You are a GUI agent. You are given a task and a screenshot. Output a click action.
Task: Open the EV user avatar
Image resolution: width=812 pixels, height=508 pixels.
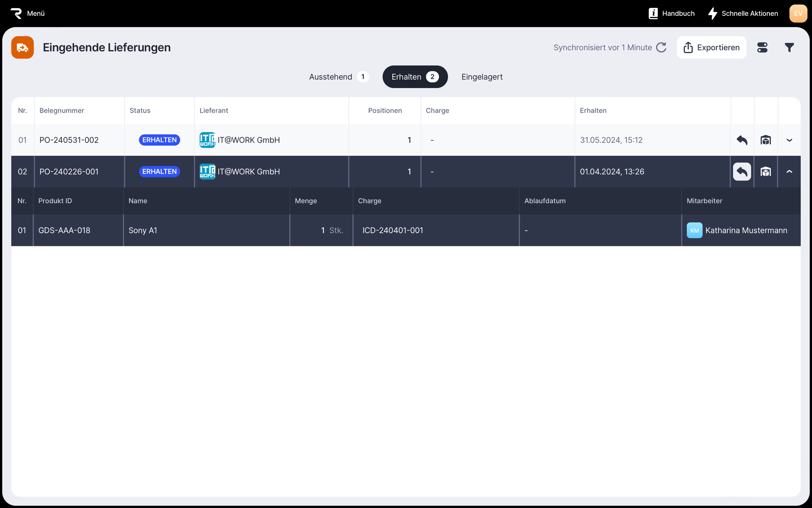coord(798,13)
